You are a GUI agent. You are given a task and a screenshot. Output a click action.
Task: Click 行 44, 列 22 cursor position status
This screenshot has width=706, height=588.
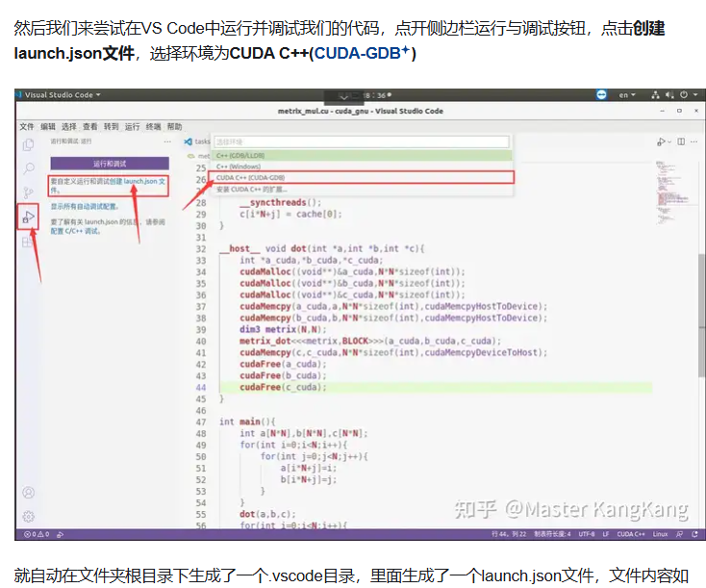point(509,534)
